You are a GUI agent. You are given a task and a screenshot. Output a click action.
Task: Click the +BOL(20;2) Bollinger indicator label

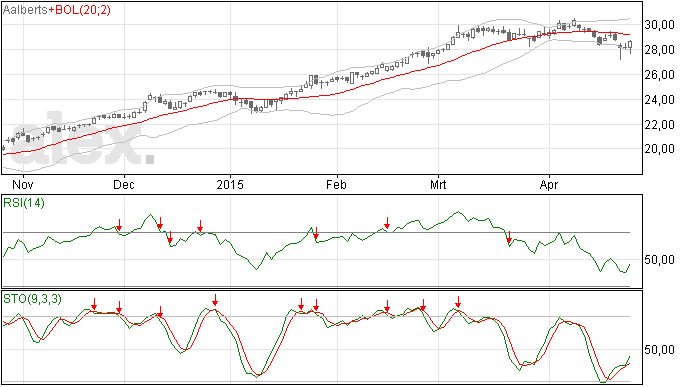(x=79, y=10)
